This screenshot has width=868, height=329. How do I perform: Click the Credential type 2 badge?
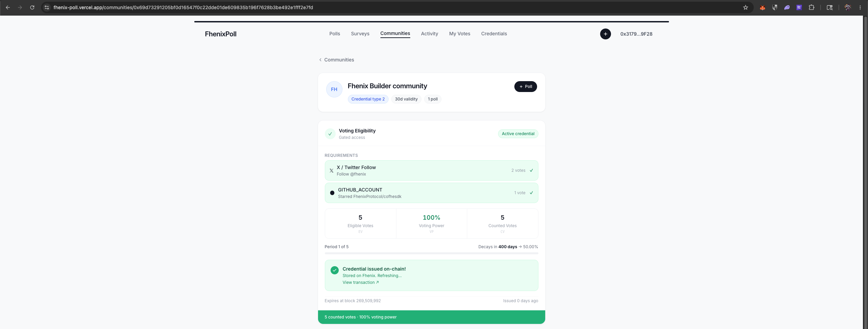click(368, 99)
